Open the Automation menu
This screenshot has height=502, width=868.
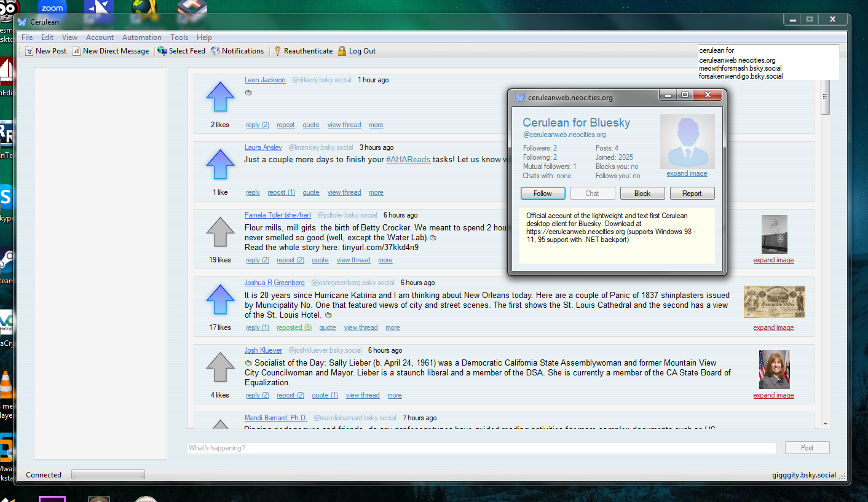pos(142,37)
